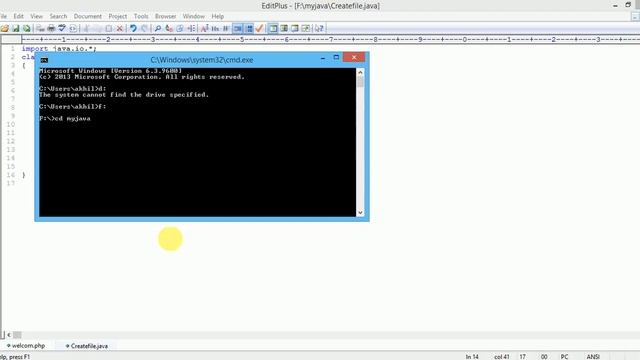Click line number 16 in the gutter
The image size is (640, 360).
pyautogui.click(x=11, y=175)
